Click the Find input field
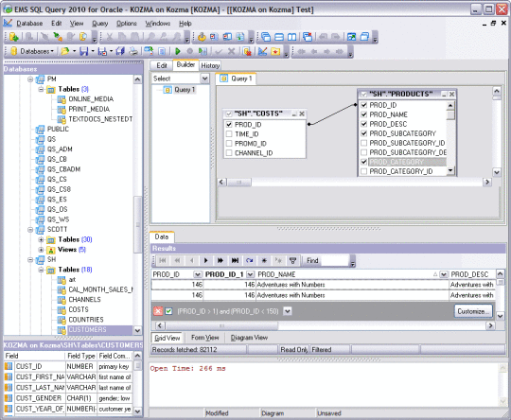 pyautogui.click(x=334, y=260)
